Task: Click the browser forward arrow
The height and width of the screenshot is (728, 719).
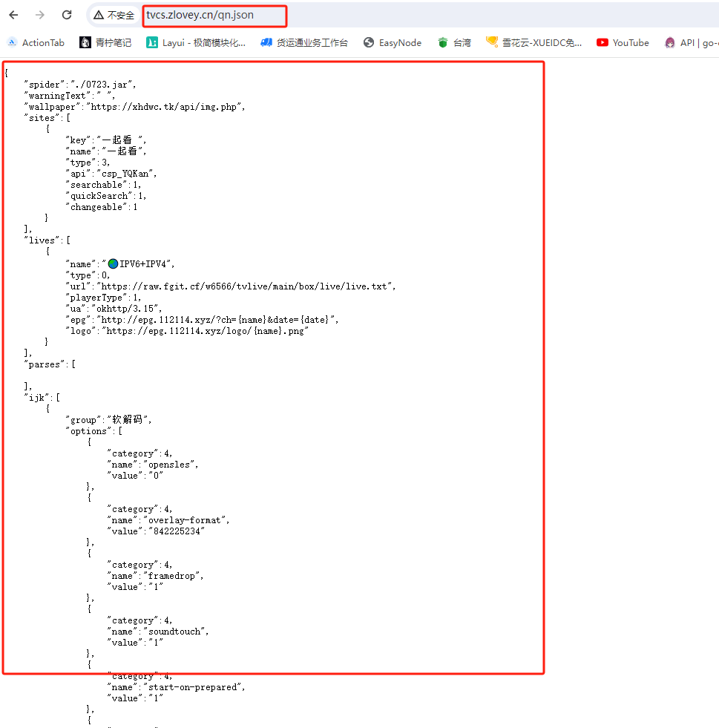Action: click(x=40, y=15)
